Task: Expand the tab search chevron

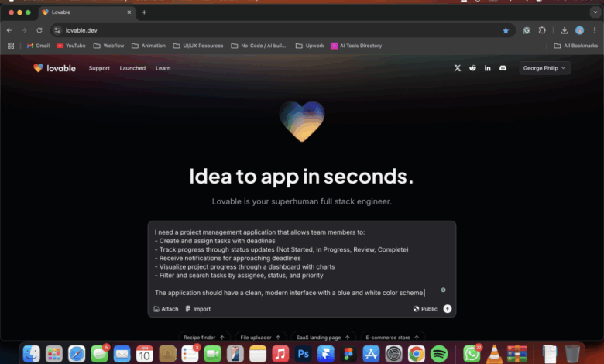Action: [595, 12]
